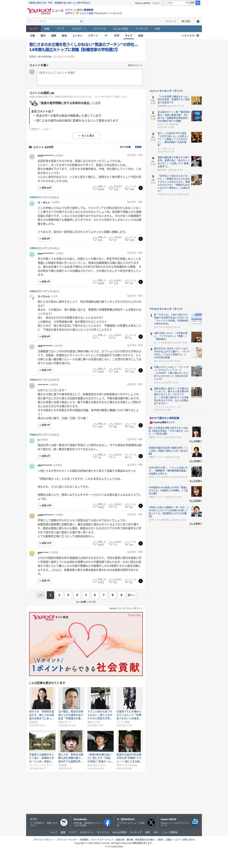This screenshot has height=868, width=228.
Task: Open the Yahoo ネット募金 heart banner
Action: point(86,644)
